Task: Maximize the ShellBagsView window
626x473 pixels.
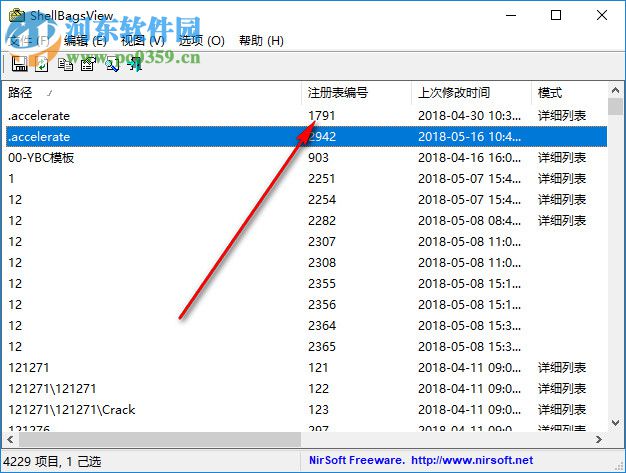Action: click(x=556, y=15)
